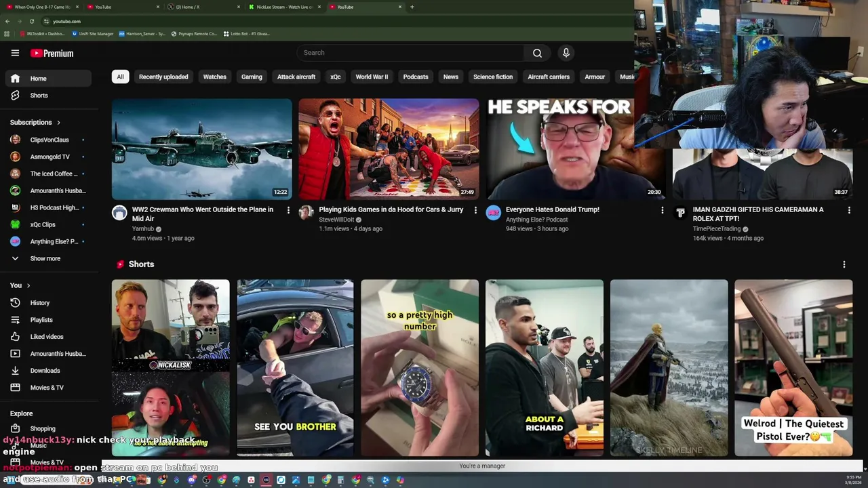
Task: Open the SEE YOU BROTHER Short
Action: click(295, 368)
